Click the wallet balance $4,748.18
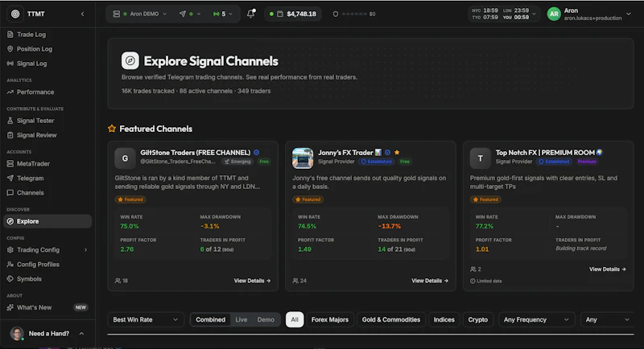 tap(293, 14)
